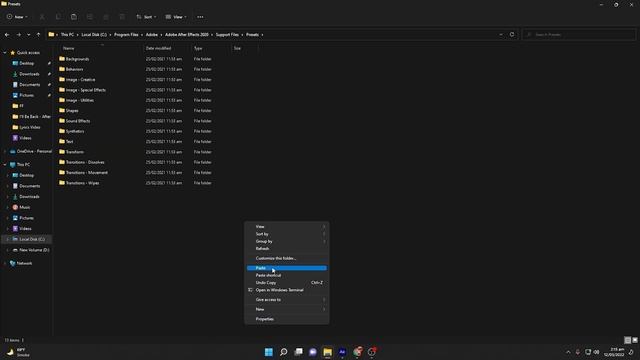640x360 pixels.
Task: Click the Cut icon in the toolbar
Action: click(42, 17)
